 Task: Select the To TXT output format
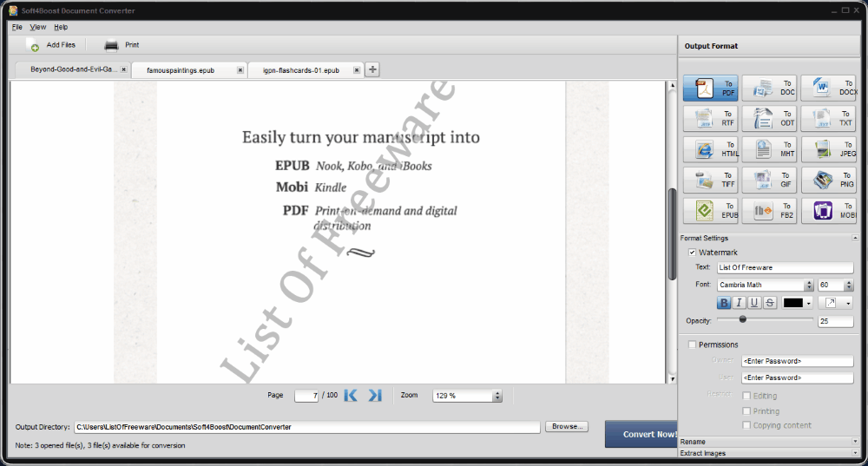click(x=829, y=118)
